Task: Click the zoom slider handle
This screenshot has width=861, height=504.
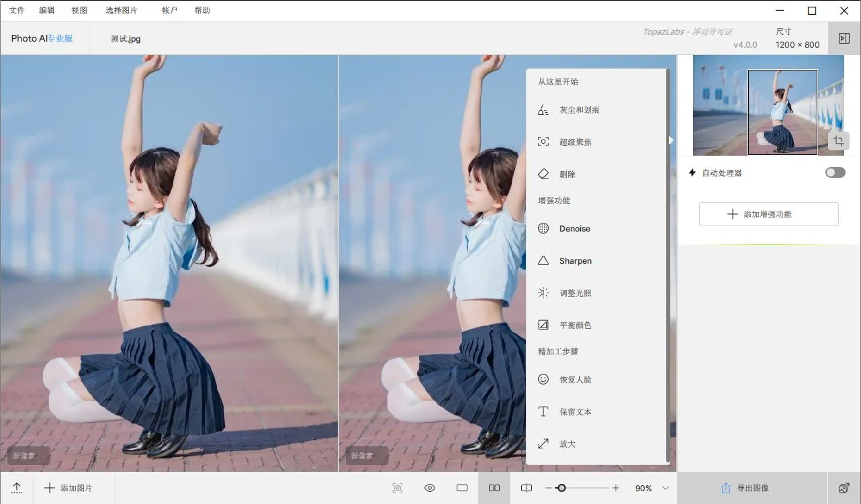Action: [561, 488]
